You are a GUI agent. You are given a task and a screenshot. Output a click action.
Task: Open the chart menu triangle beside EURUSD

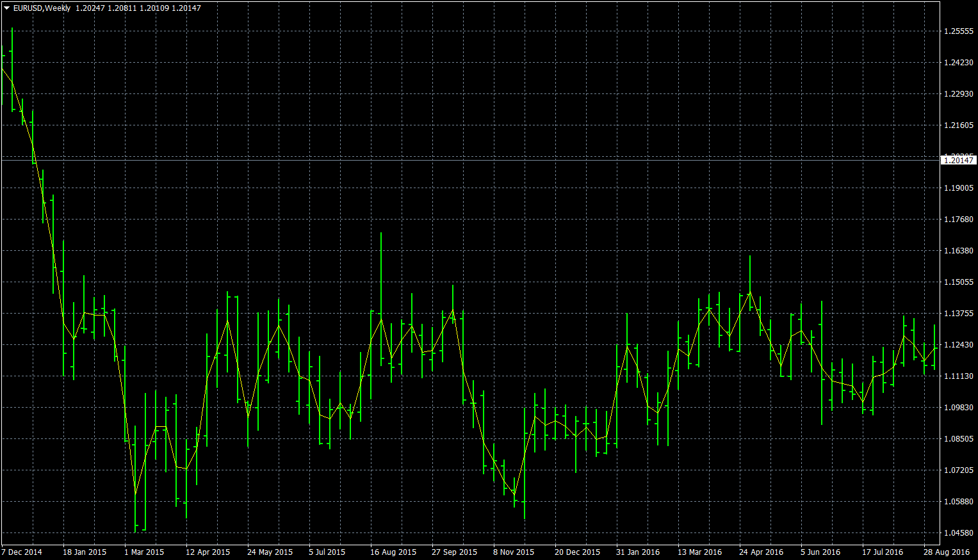click(7, 8)
